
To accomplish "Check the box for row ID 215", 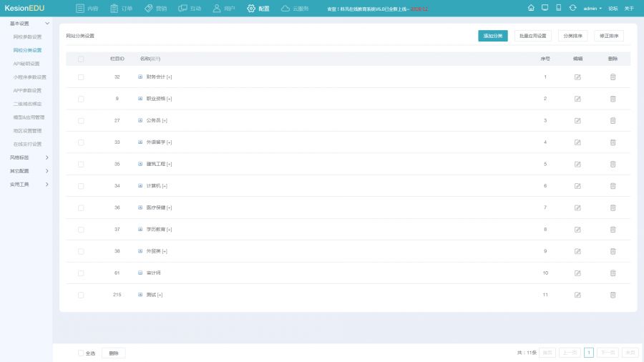I will pyautogui.click(x=81, y=295).
